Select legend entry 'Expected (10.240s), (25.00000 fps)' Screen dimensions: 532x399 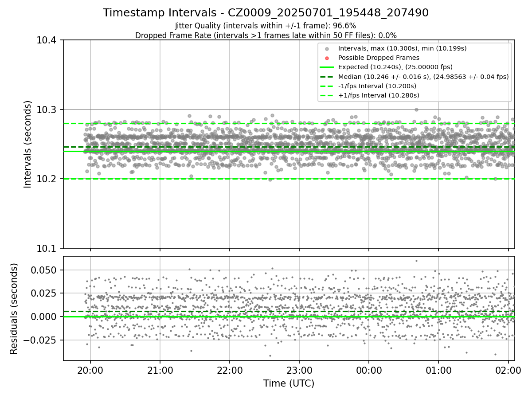[395, 67]
